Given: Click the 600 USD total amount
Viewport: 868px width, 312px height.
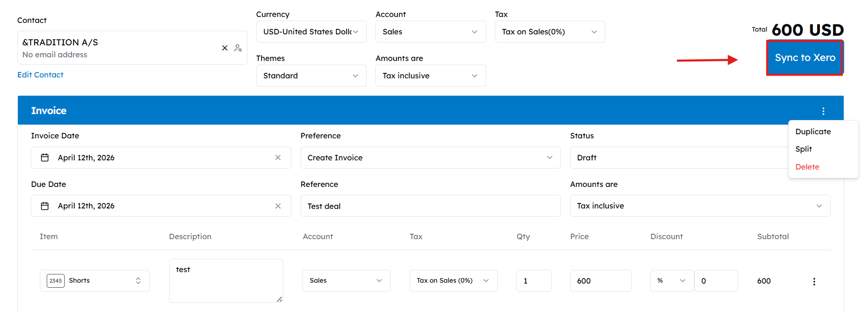Looking at the screenshot, I should pyautogui.click(x=808, y=30).
